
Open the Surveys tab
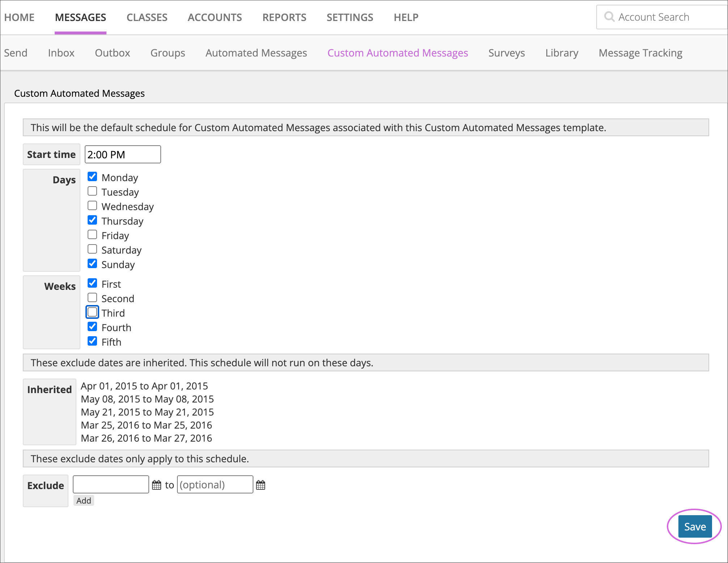coord(506,53)
